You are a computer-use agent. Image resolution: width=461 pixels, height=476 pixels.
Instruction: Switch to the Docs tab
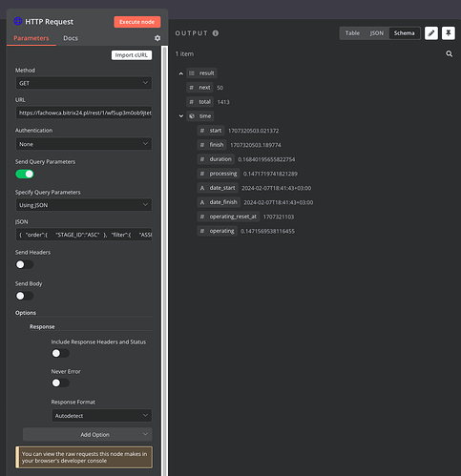[x=71, y=38]
